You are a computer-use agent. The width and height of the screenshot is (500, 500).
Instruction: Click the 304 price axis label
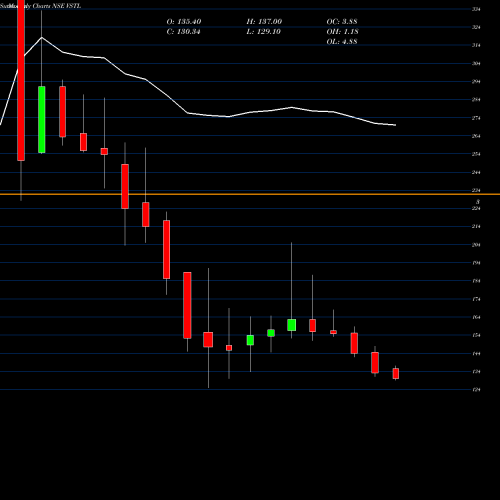pyautogui.click(x=476, y=63)
